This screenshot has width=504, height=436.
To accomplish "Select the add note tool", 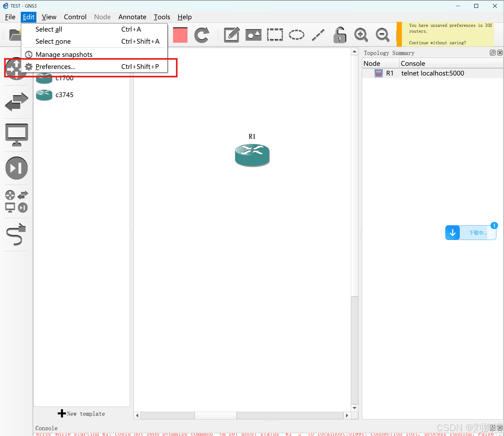I will pyautogui.click(x=232, y=35).
